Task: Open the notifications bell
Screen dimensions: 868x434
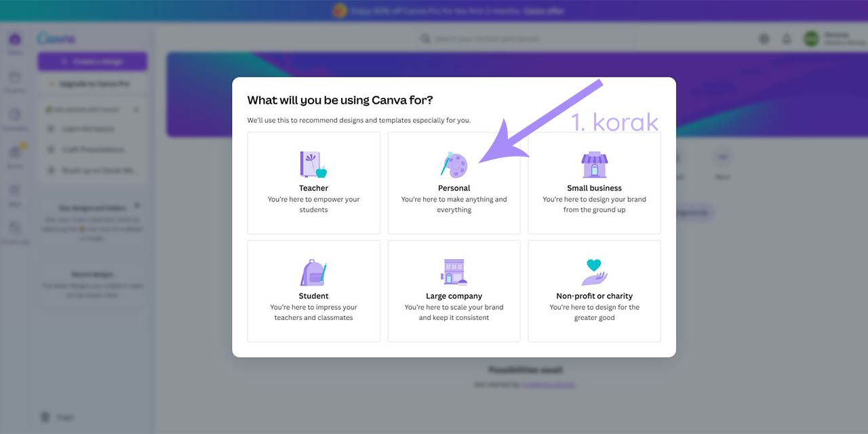Action: (787, 39)
